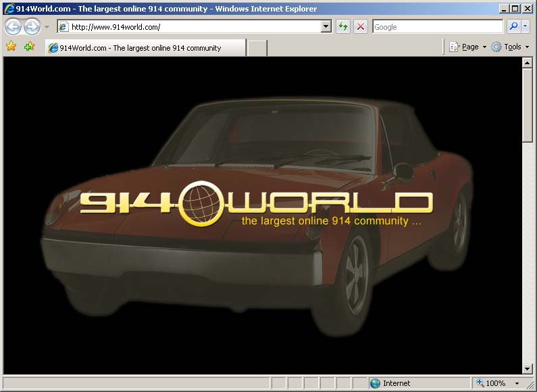Open the zoom level dropdown arrow
The width and height of the screenshot is (537, 392).
[517, 383]
